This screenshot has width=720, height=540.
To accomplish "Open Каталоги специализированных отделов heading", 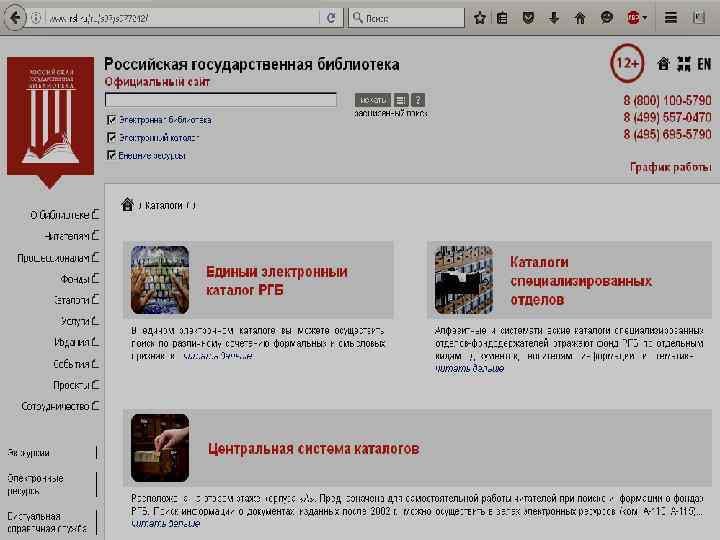I will pyautogui.click(x=580, y=281).
